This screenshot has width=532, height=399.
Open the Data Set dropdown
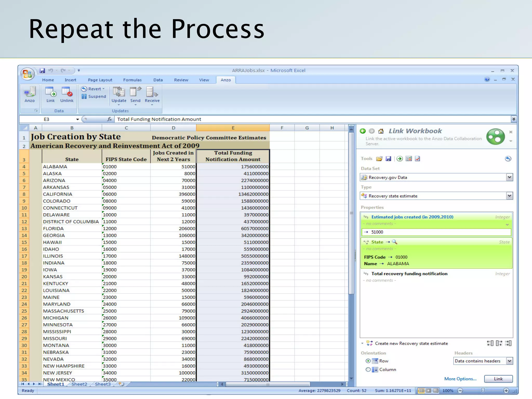[509, 177]
